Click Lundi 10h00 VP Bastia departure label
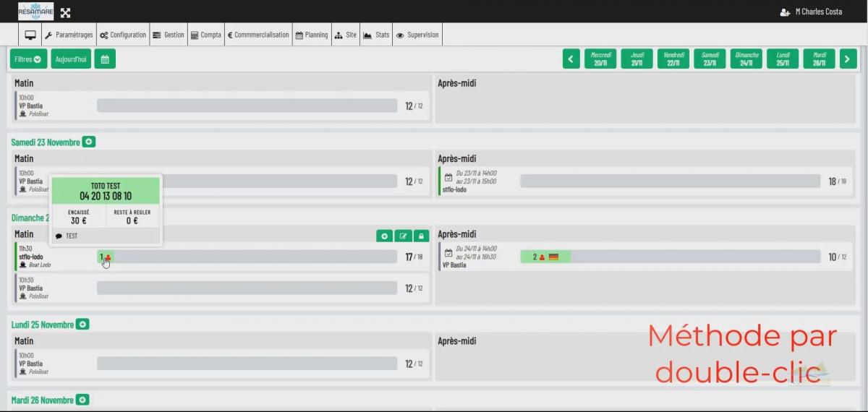 pos(30,364)
